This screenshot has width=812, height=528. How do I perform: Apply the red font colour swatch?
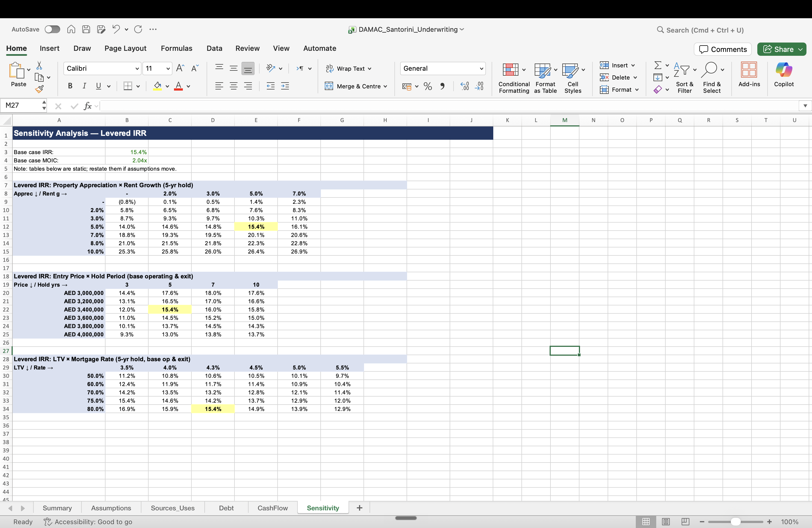click(178, 86)
